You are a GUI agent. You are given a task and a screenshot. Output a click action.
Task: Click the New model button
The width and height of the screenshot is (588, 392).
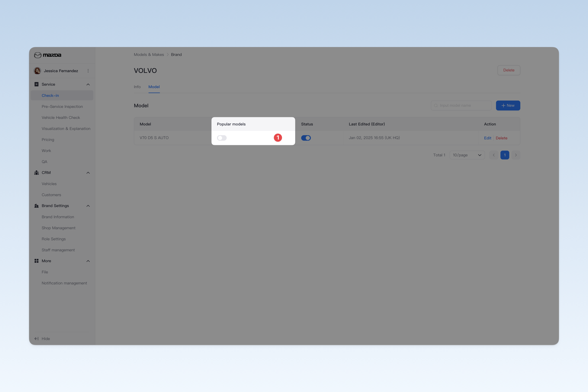(x=508, y=106)
